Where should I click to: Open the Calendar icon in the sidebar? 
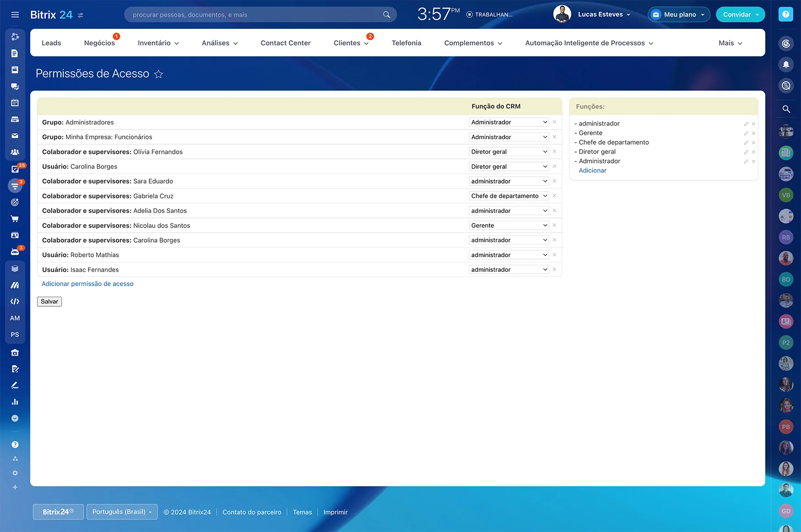click(15, 103)
